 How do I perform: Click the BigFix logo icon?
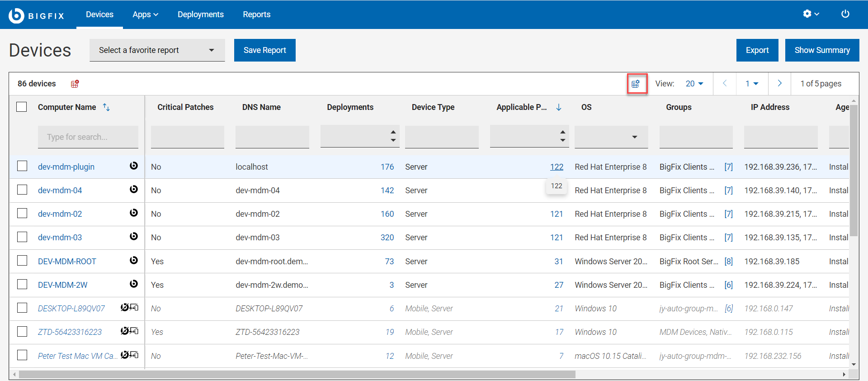[16, 15]
